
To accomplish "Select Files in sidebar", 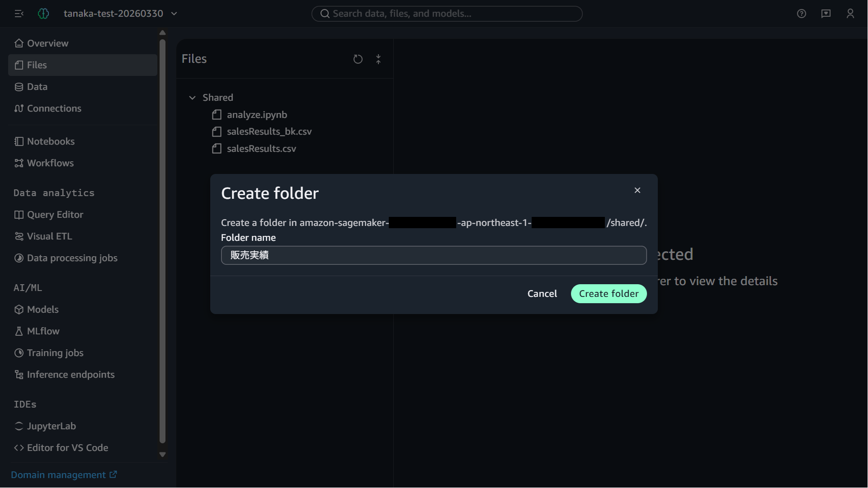I will (x=83, y=65).
